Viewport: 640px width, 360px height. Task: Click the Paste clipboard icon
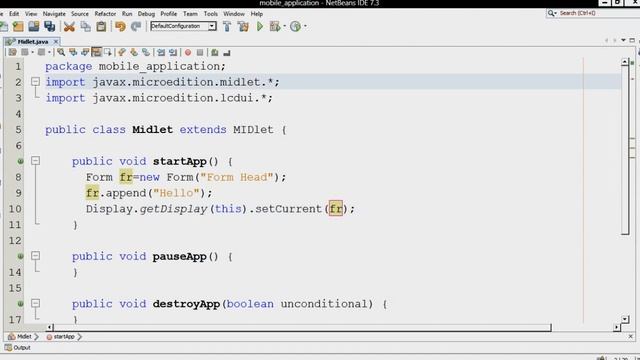coord(101,27)
